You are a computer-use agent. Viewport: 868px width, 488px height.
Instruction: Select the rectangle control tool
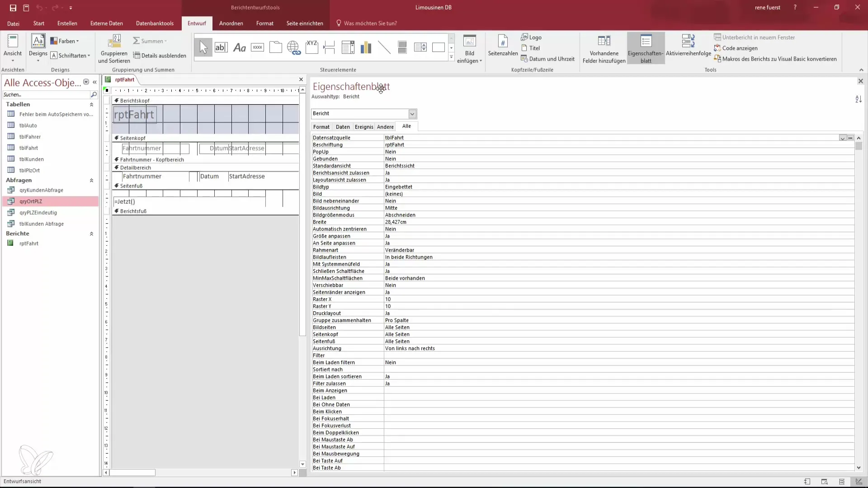click(439, 47)
